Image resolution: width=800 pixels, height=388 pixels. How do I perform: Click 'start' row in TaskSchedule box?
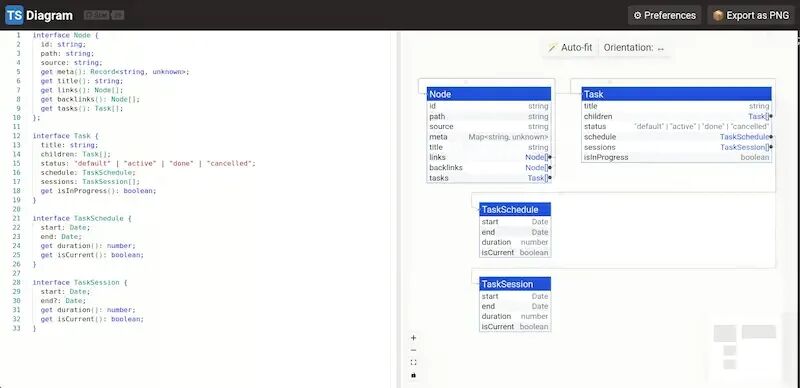click(x=515, y=222)
